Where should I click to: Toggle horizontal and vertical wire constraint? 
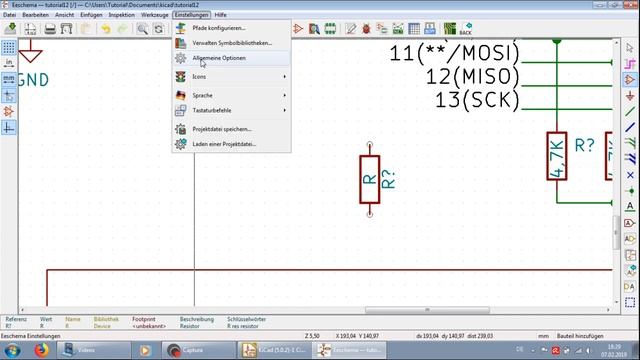coord(9,128)
